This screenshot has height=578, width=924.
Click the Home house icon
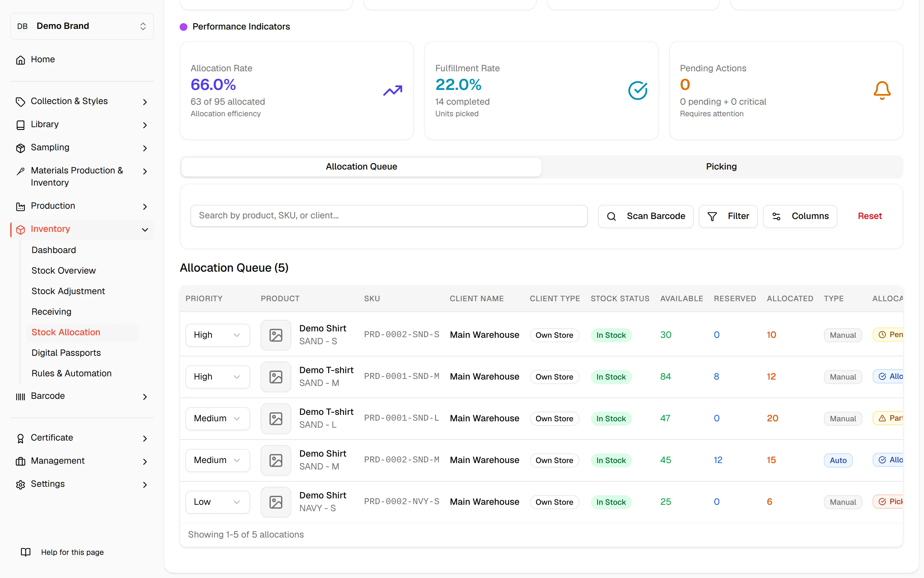click(x=21, y=60)
